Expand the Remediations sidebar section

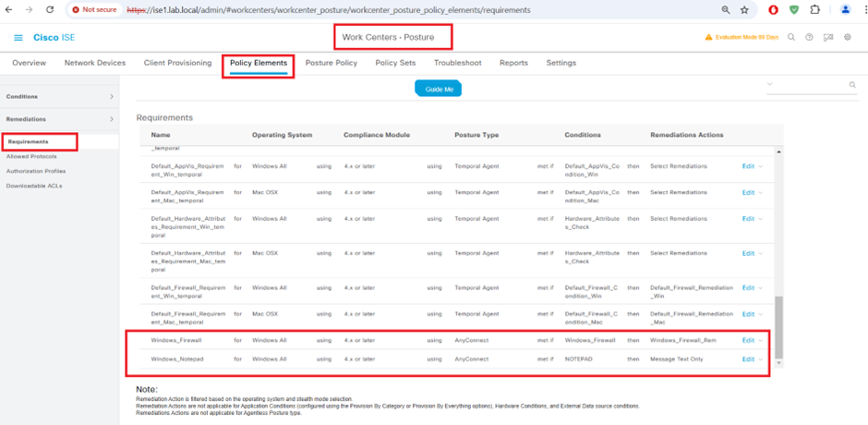pyautogui.click(x=112, y=119)
